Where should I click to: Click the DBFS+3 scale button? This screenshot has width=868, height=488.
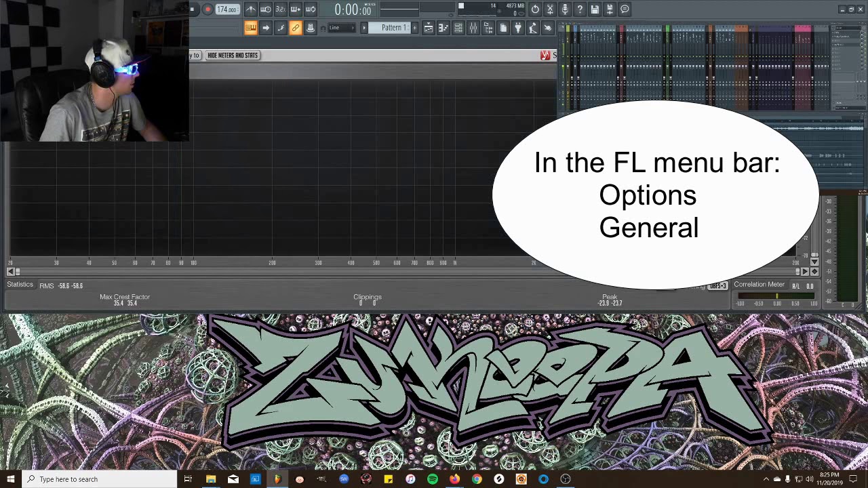pyautogui.click(x=717, y=287)
